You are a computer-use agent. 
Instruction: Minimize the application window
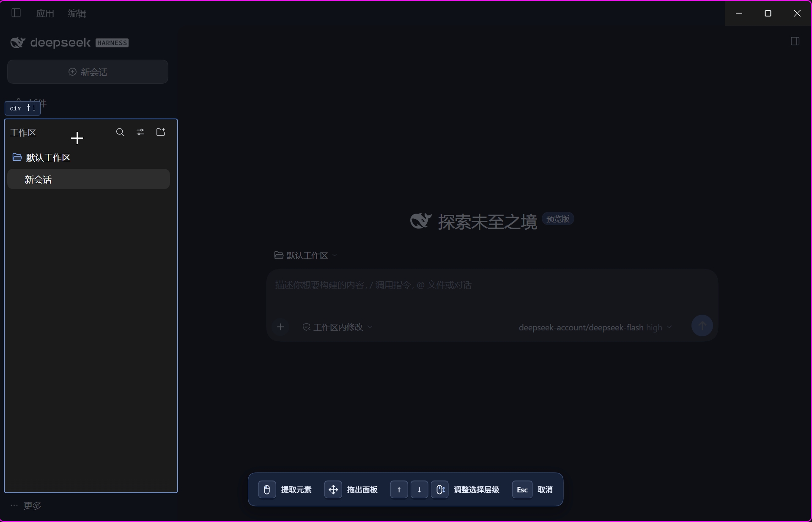tap(739, 13)
